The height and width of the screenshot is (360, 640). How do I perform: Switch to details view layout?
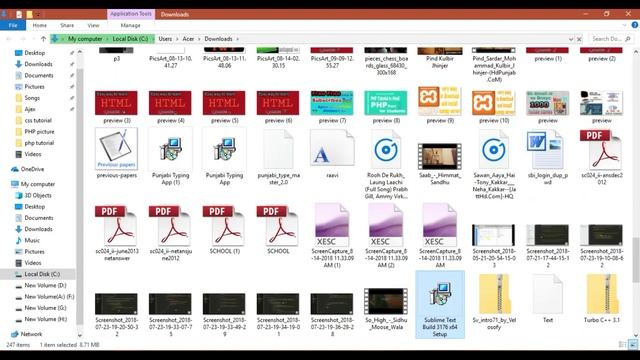(x=622, y=345)
